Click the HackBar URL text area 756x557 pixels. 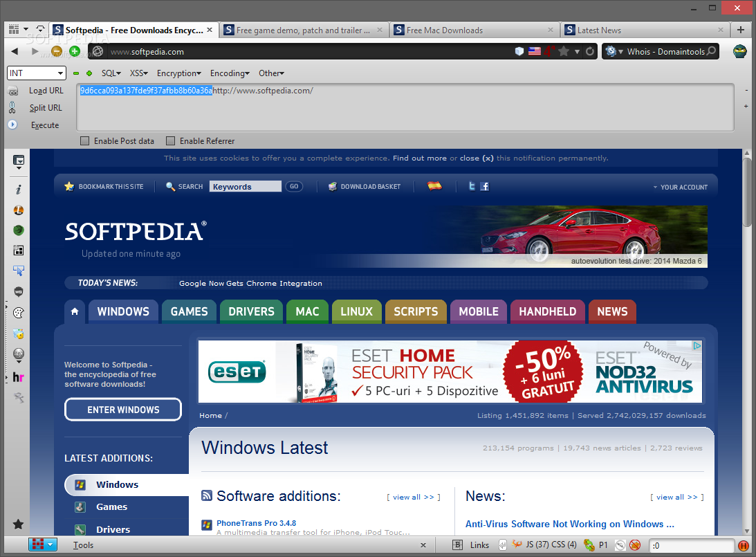(x=405, y=107)
